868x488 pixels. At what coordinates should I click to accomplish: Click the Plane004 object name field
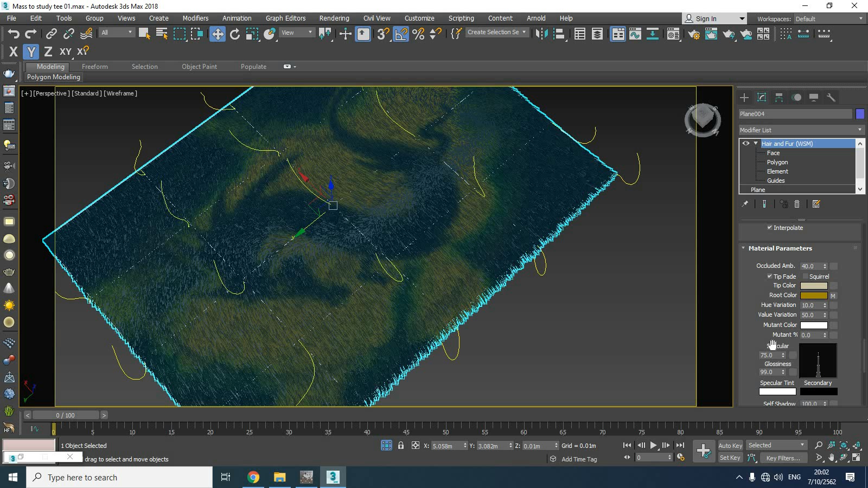[x=795, y=114]
